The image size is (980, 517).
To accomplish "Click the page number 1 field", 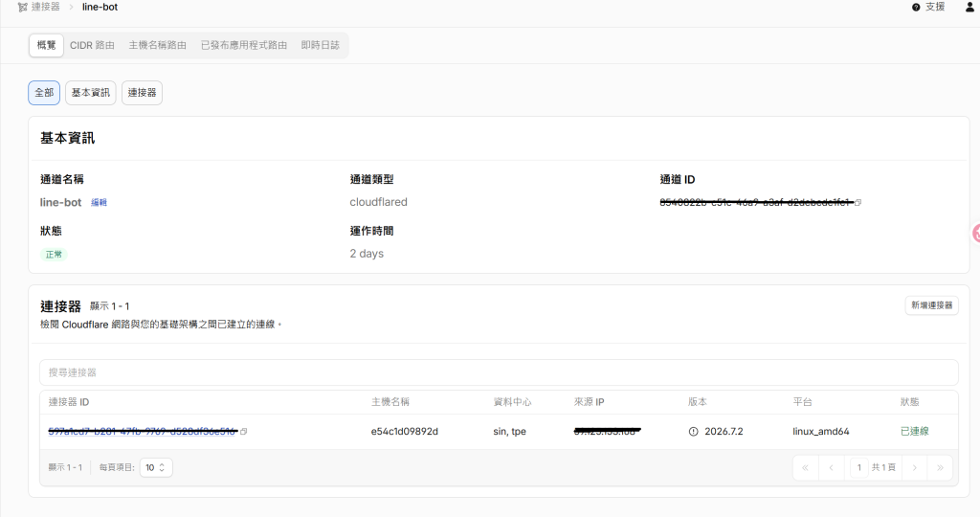I will [x=858, y=467].
